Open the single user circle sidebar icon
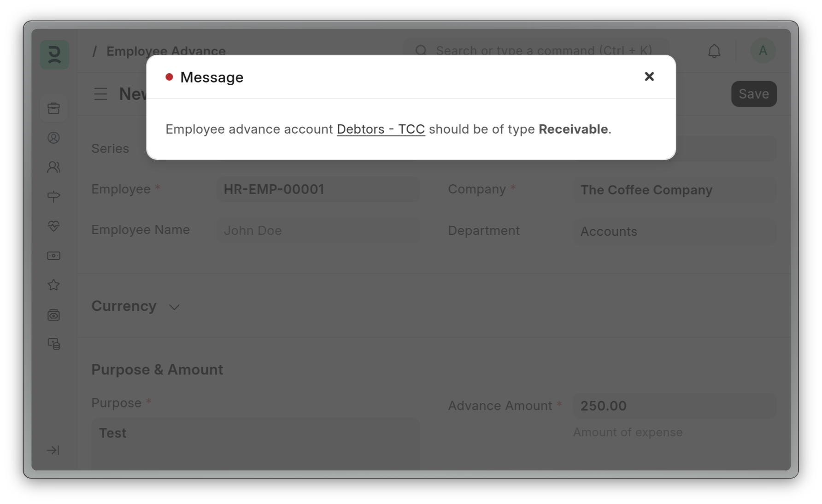 (54, 138)
